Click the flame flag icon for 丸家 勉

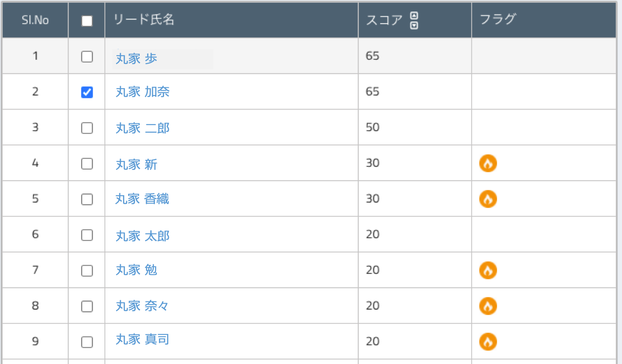point(488,270)
